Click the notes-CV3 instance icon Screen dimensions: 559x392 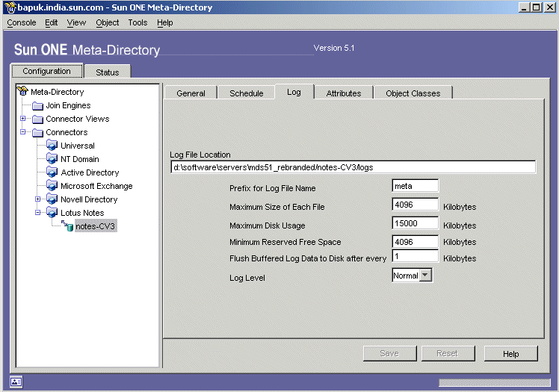click(x=67, y=225)
